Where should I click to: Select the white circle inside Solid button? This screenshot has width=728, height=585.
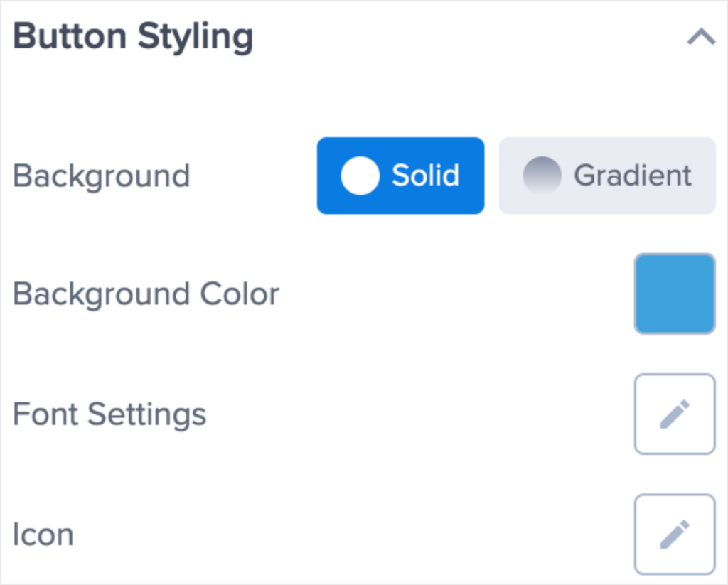[x=360, y=176]
